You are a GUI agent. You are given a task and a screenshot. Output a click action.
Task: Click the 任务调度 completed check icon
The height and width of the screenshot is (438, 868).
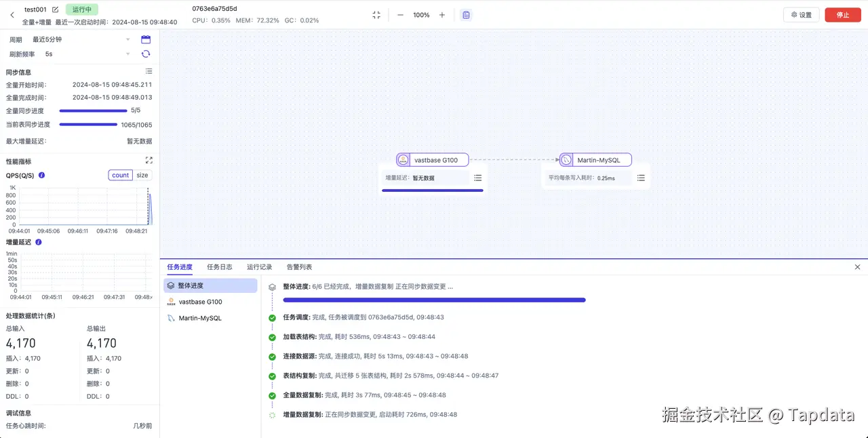coord(272,317)
